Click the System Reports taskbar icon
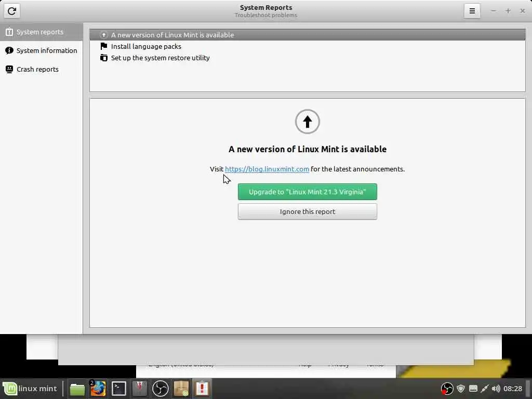This screenshot has height=399, width=532. pyautogui.click(x=202, y=389)
